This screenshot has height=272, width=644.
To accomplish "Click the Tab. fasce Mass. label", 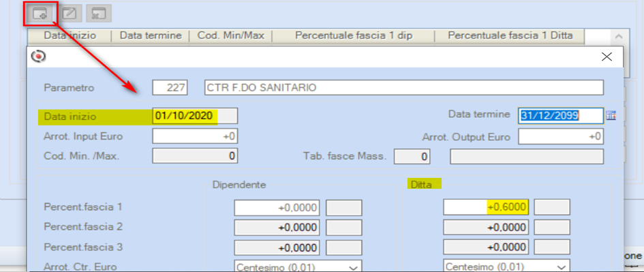I will (x=345, y=157).
